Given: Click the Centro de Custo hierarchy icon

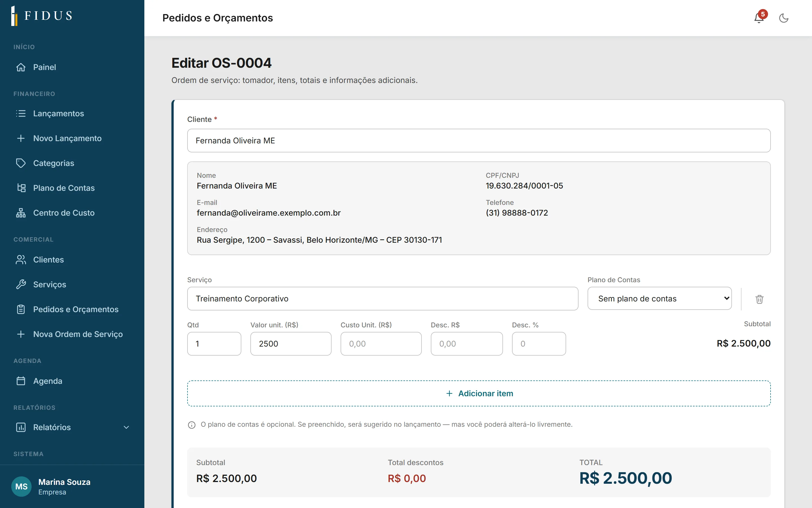Looking at the screenshot, I should [21, 213].
